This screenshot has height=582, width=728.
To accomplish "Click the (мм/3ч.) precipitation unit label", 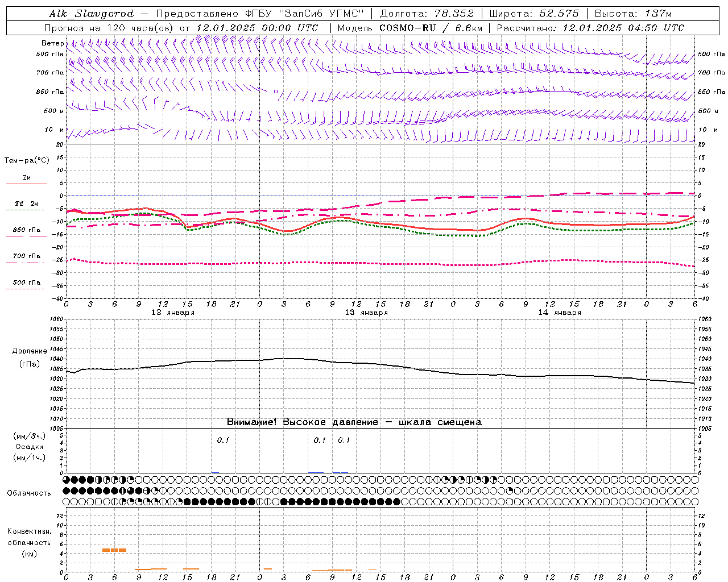I will point(30,436).
